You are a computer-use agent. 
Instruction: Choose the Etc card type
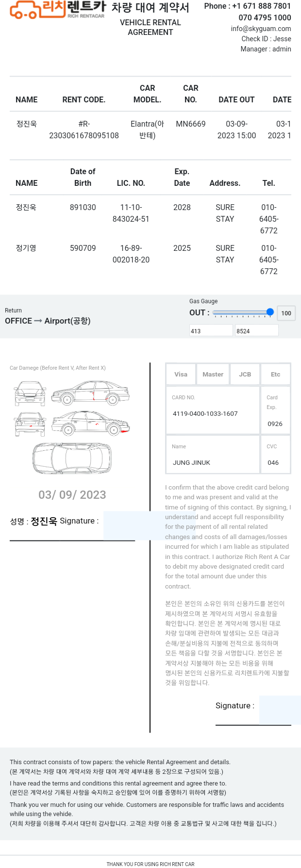pyautogui.click(x=276, y=374)
